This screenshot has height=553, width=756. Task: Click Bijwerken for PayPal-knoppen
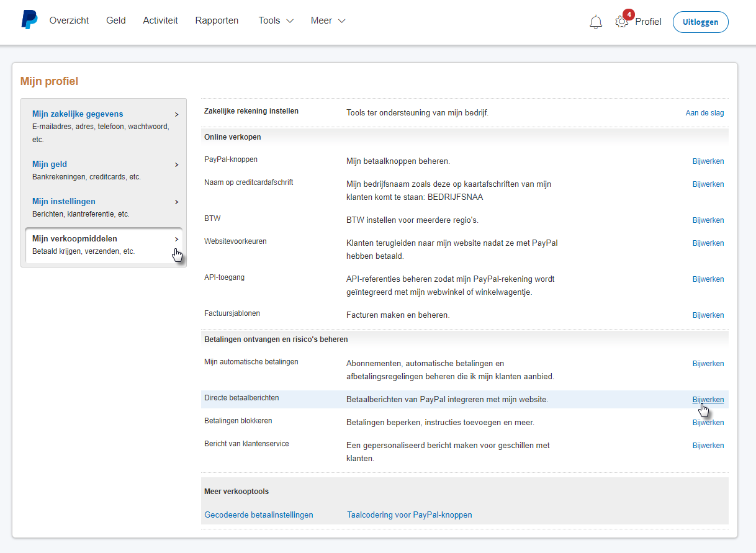click(708, 161)
